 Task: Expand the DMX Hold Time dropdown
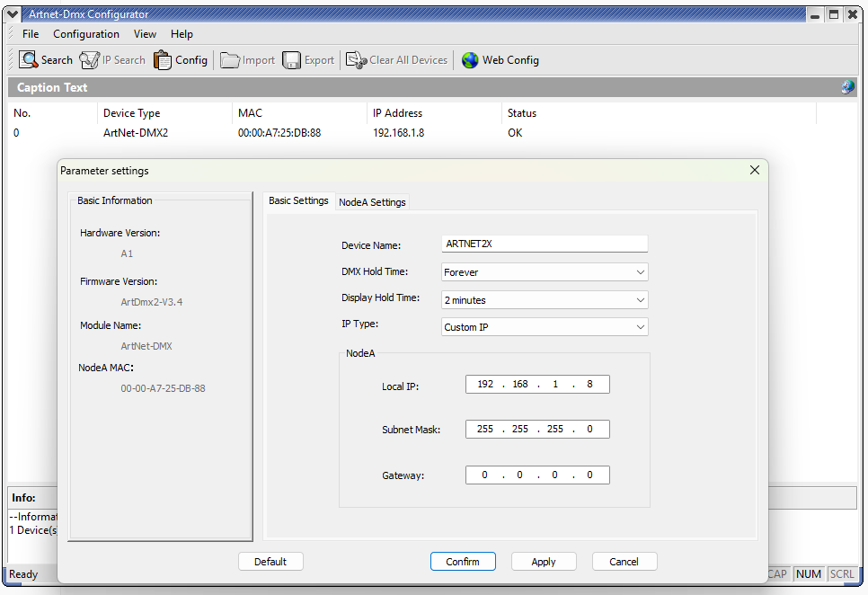640,272
